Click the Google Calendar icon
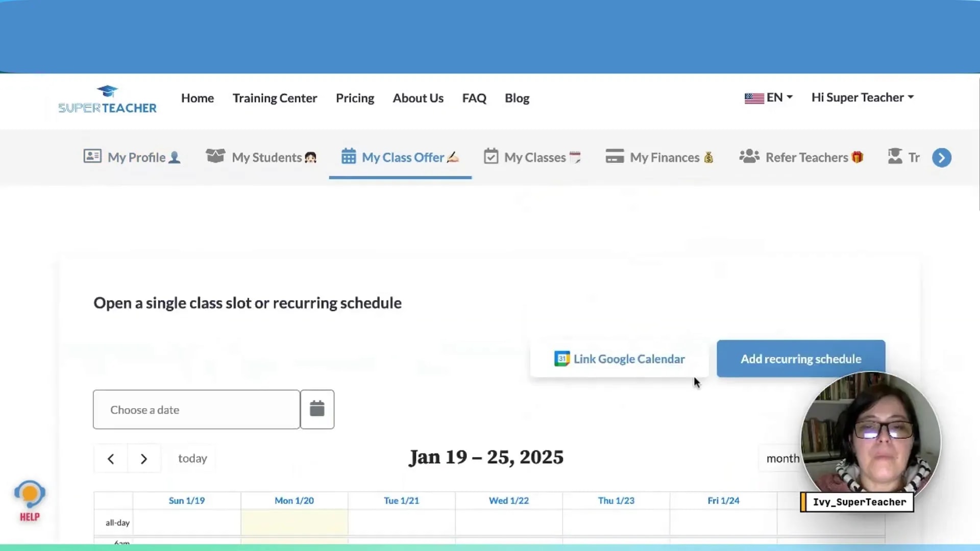 (561, 358)
